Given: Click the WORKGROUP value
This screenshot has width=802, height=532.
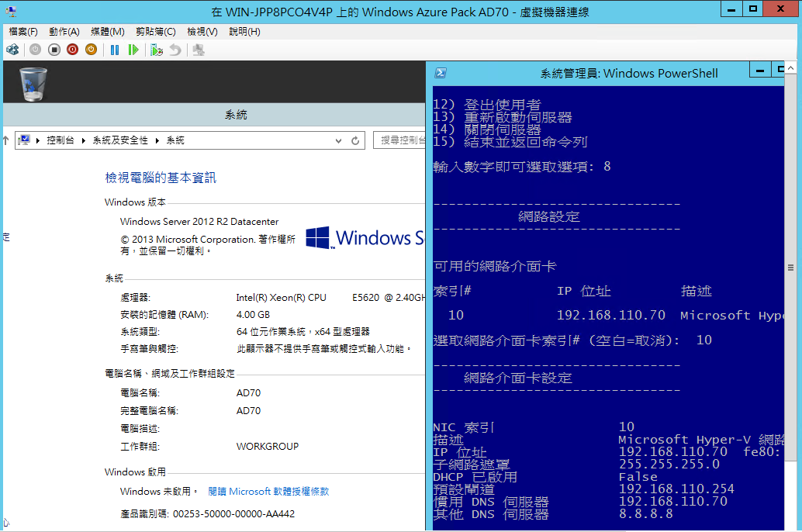Looking at the screenshot, I should [x=268, y=447].
